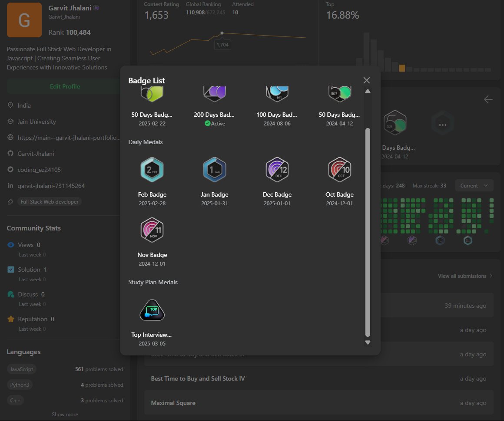The image size is (504, 421).
Task: Click the Study Plan Medals heading
Action: (153, 282)
